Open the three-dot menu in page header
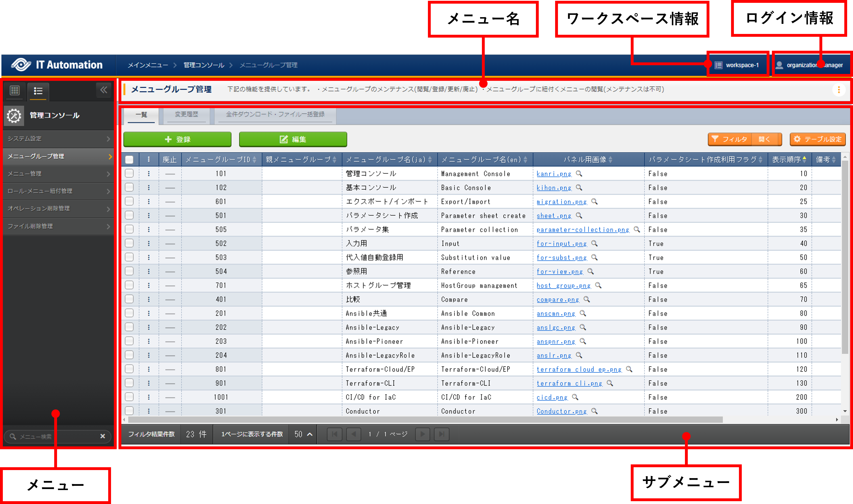Image resolution: width=853 pixels, height=504 pixels. click(x=838, y=90)
